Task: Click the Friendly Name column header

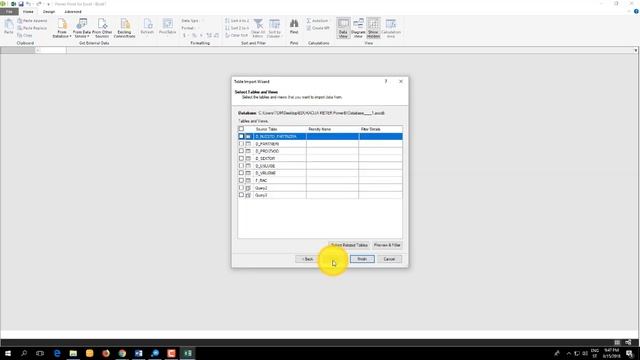Action: point(320,129)
